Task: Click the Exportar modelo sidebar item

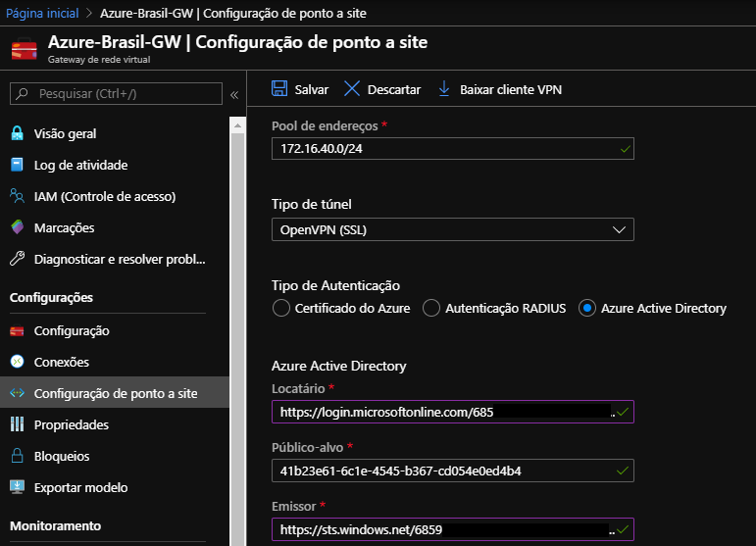Action: pyautogui.click(x=80, y=487)
